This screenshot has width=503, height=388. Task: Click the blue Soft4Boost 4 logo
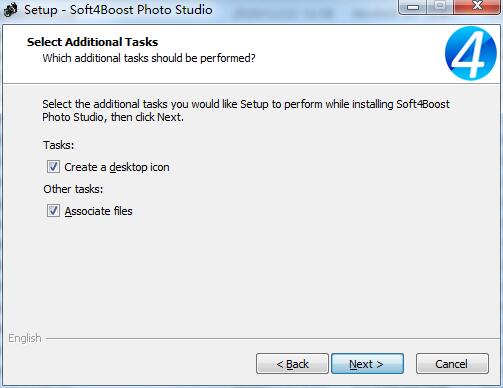471,53
